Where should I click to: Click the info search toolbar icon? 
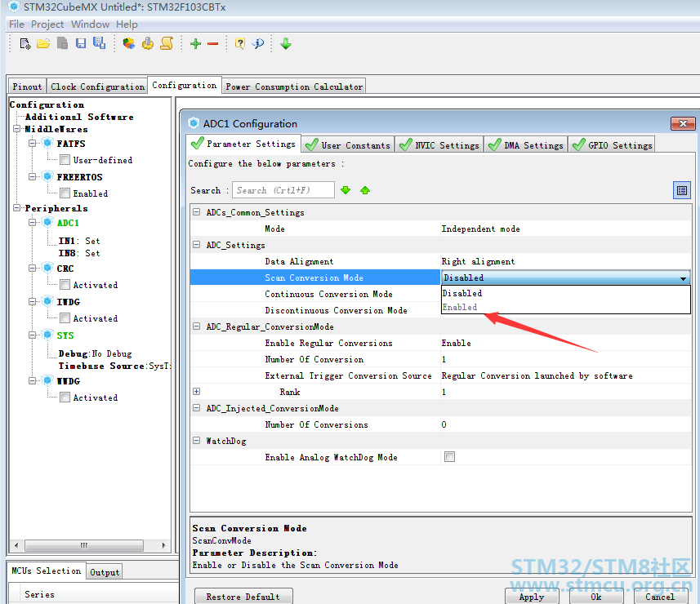tap(258, 43)
